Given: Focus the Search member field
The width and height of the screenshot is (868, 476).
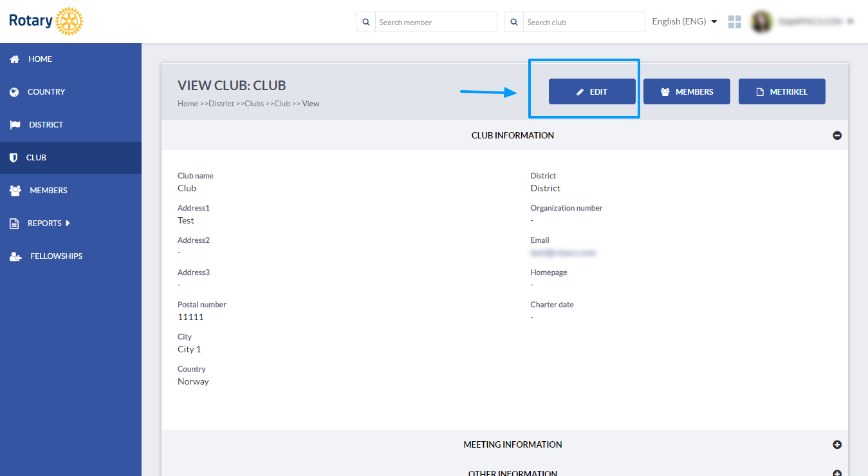Looking at the screenshot, I should [436, 22].
